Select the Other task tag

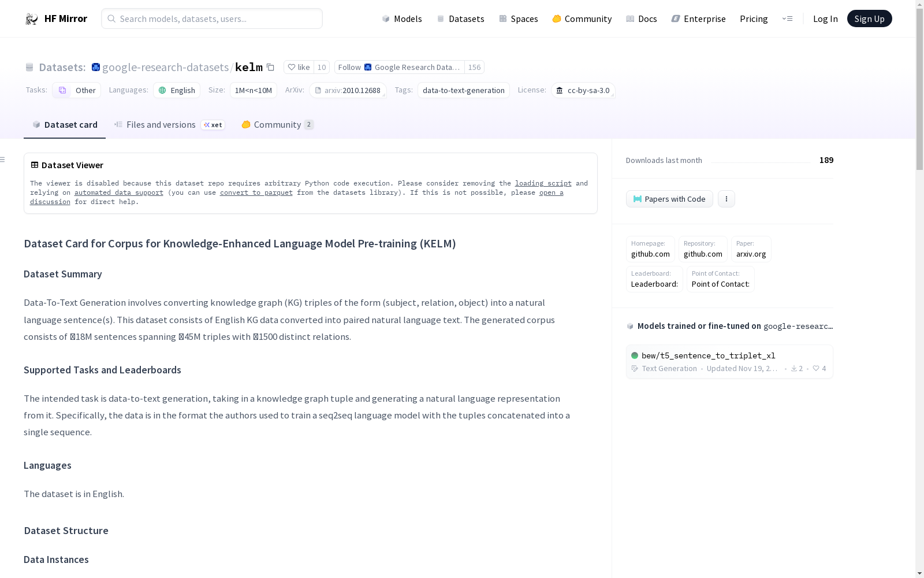tap(77, 90)
